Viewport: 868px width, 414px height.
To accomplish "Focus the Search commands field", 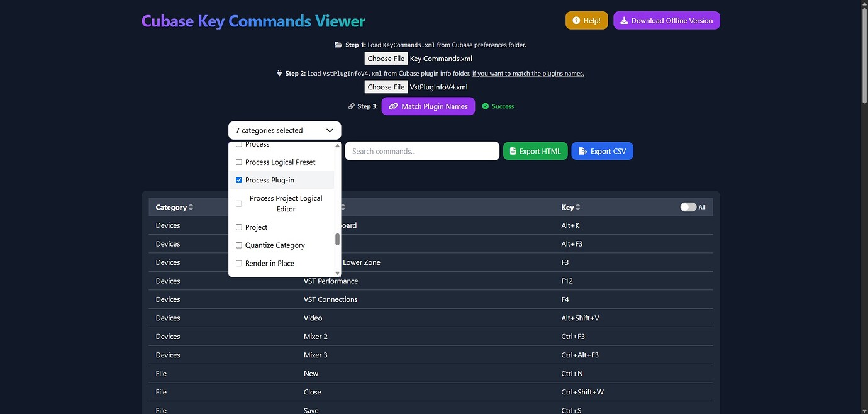I will coord(422,151).
